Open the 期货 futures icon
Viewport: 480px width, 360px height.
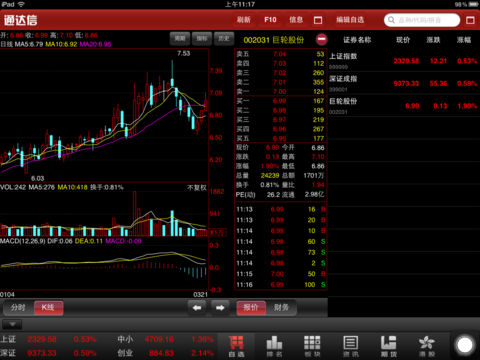(389, 346)
